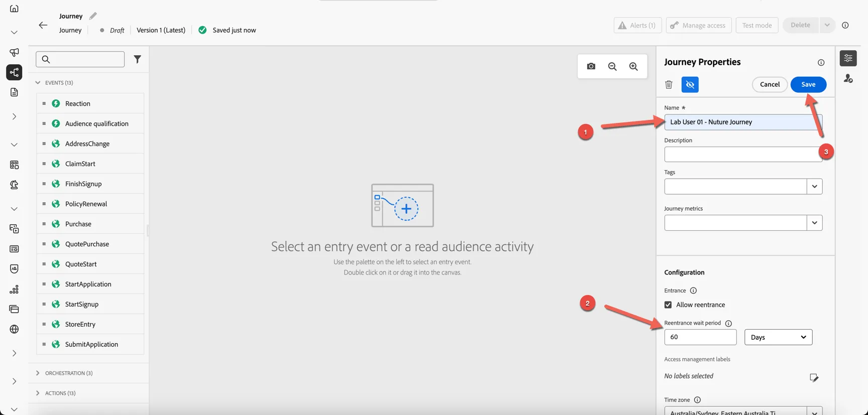The width and height of the screenshot is (868, 415).
Task: Open the megaphone campaigns icon in sidebar
Action: (x=14, y=52)
